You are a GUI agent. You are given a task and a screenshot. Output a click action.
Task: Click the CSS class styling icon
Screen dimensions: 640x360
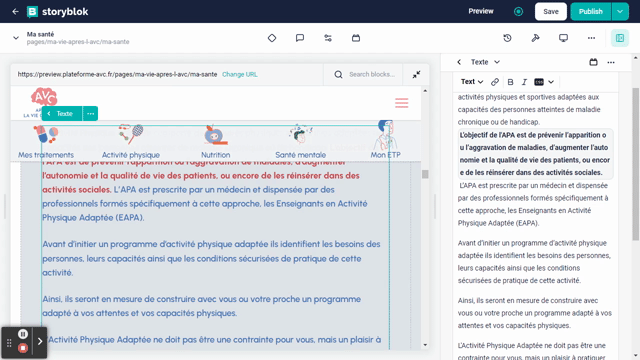(539, 82)
